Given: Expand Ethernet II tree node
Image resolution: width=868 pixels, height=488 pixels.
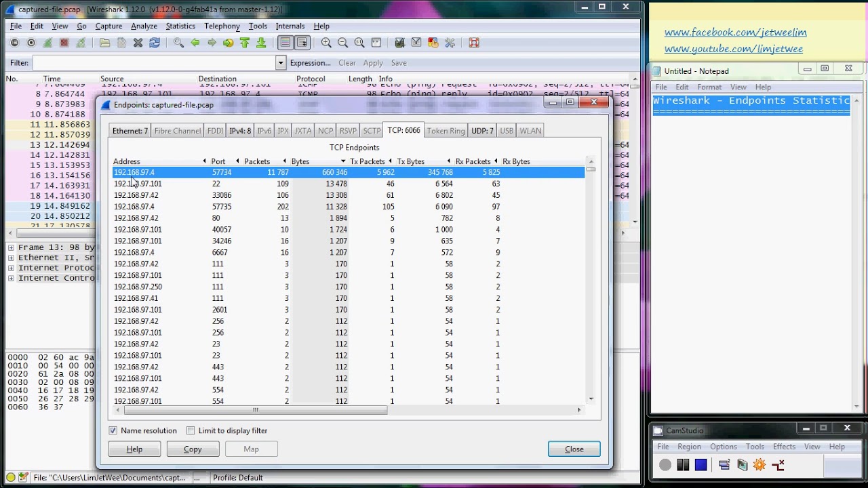Looking at the screenshot, I should tap(11, 258).
